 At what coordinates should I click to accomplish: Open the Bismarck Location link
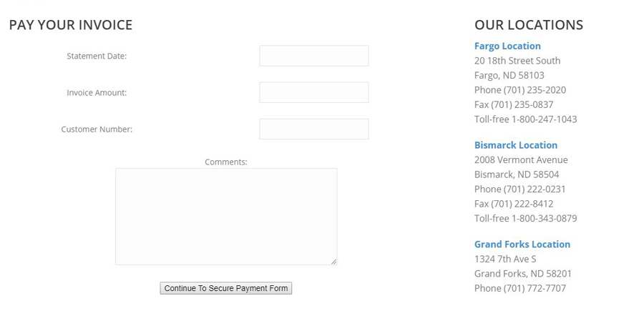coord(516,145)
